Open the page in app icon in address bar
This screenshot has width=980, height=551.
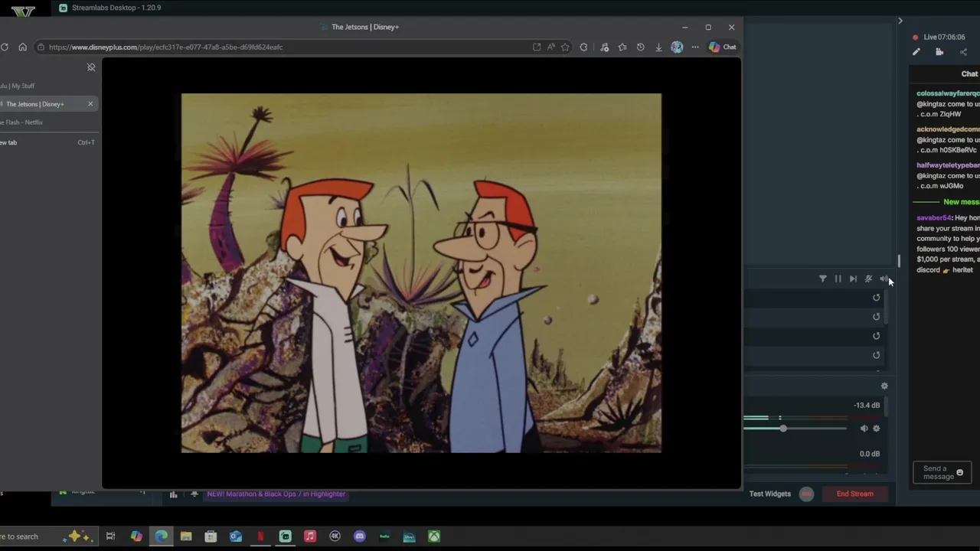pos(537,47)
